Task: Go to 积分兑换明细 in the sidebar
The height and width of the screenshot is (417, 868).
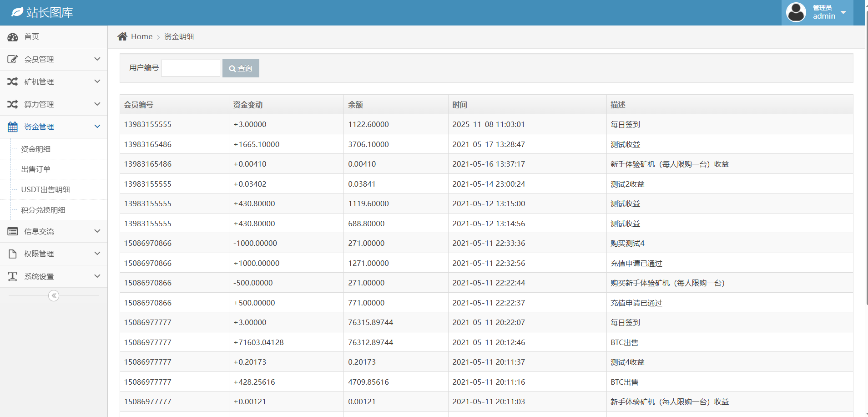Action: point(43,210)
